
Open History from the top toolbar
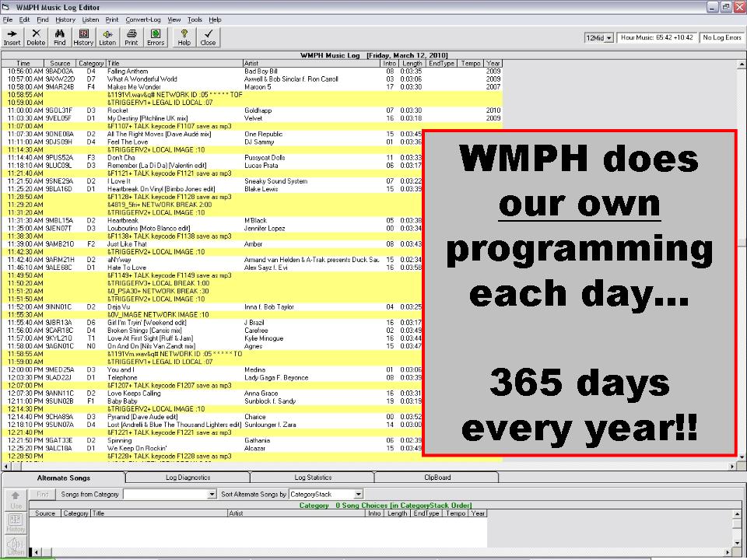(83, 37)
